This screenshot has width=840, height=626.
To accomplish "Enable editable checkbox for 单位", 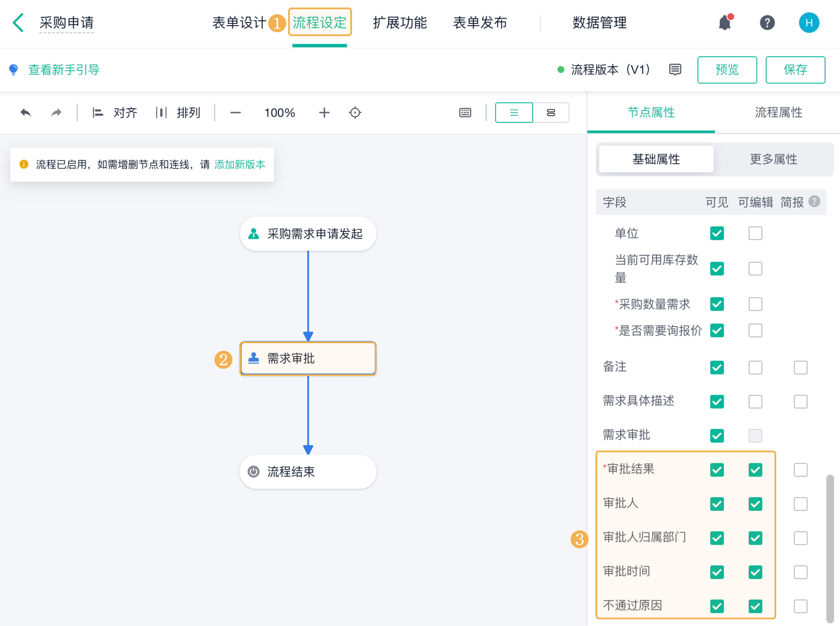I will pyautogui.click(x=755, y=233).
